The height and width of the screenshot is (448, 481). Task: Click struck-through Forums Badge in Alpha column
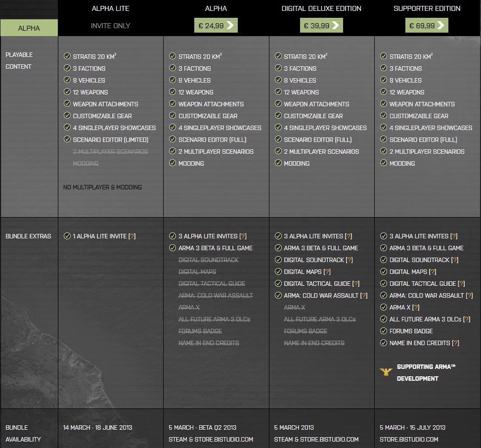[x=200, y=331]
